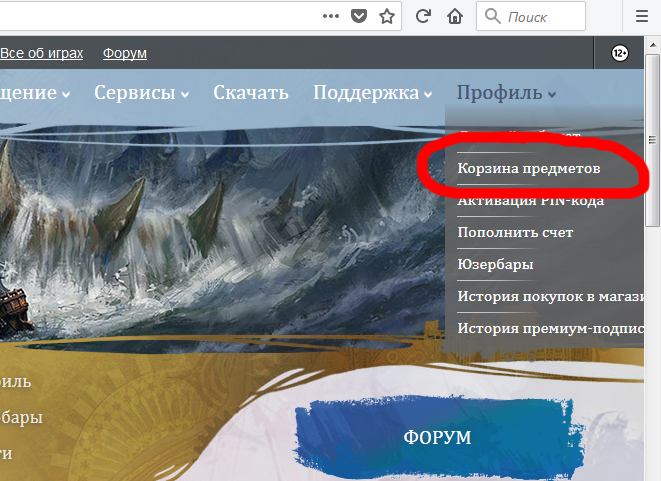Screen dimensions: 661x481
Task: Open История премиум-подписки entry
Action: coord(551,328)
